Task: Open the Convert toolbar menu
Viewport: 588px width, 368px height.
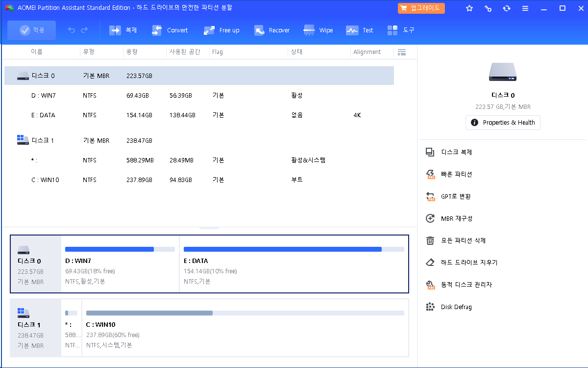Action: coord(170,30)
